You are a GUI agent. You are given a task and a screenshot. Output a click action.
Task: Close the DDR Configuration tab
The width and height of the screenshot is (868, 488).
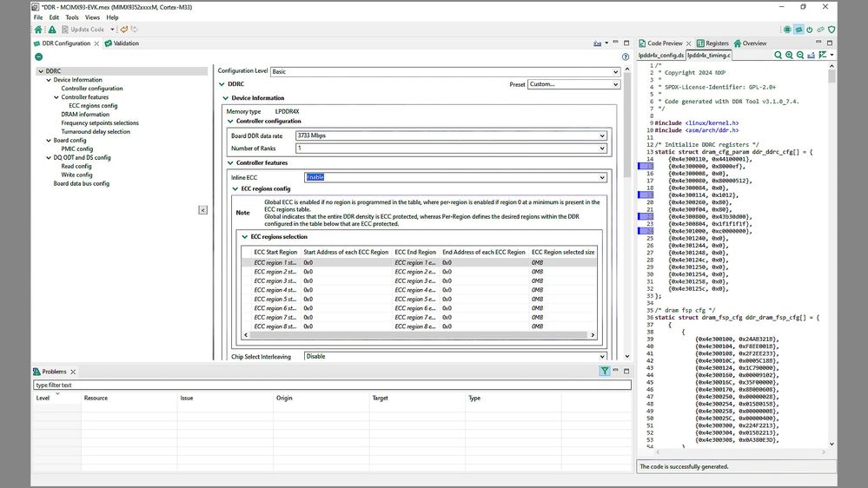(96, 43)
